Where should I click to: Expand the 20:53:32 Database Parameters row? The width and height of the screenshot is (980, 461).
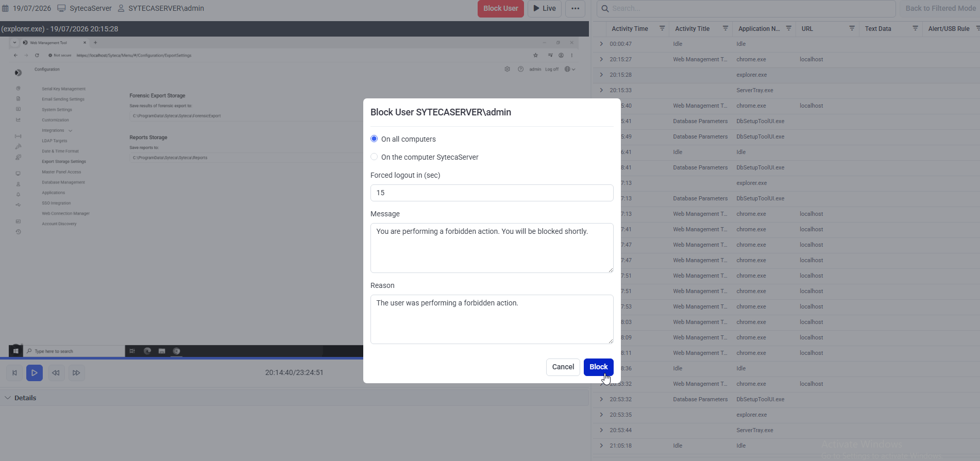pyautogui.click(x=601, y=399)
